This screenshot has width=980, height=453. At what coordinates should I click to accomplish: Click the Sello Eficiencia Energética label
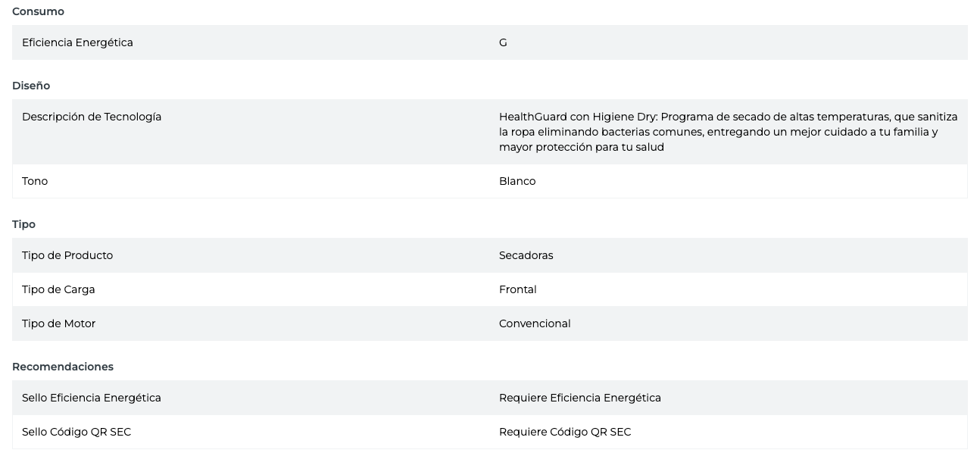92,398
